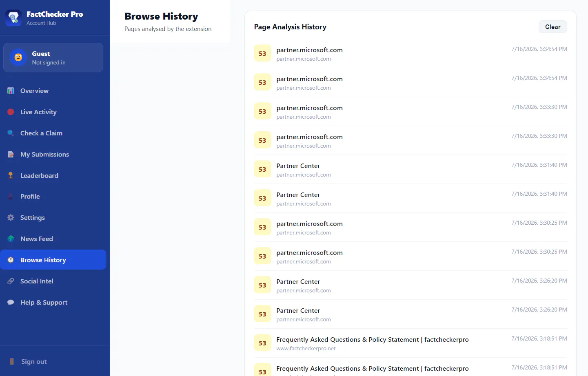Click the Social Intel link icon

[11, 281]
